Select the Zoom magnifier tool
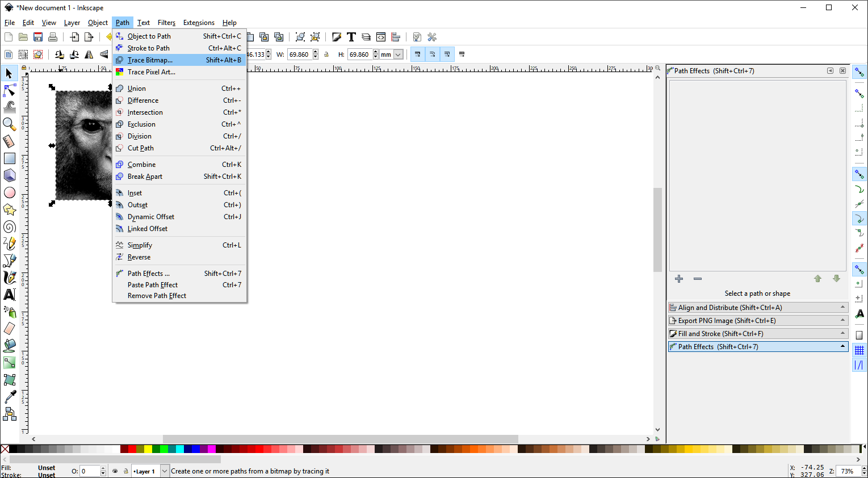 tap(9, 124)
